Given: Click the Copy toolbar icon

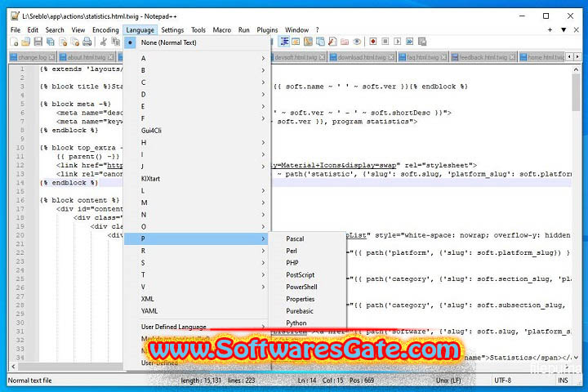Looking at the screenshot, I should 115,42.
